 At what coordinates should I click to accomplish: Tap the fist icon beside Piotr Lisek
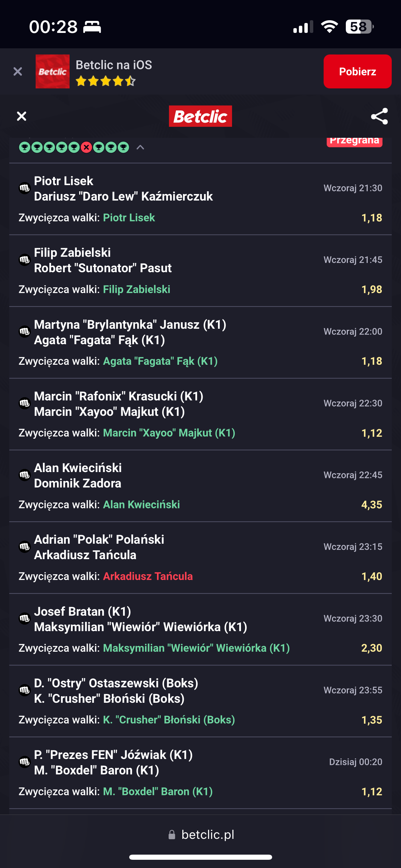point(24,188)
